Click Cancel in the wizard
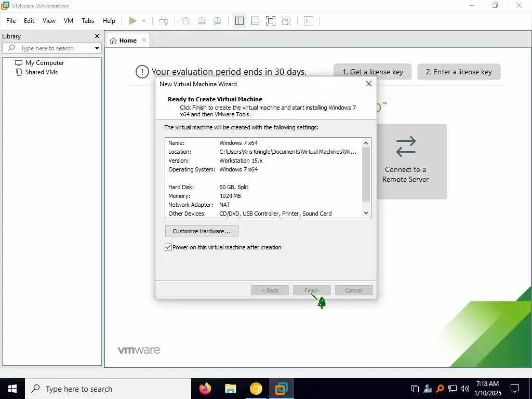Viewport: 532px width, 399px height. click(353, 290)
